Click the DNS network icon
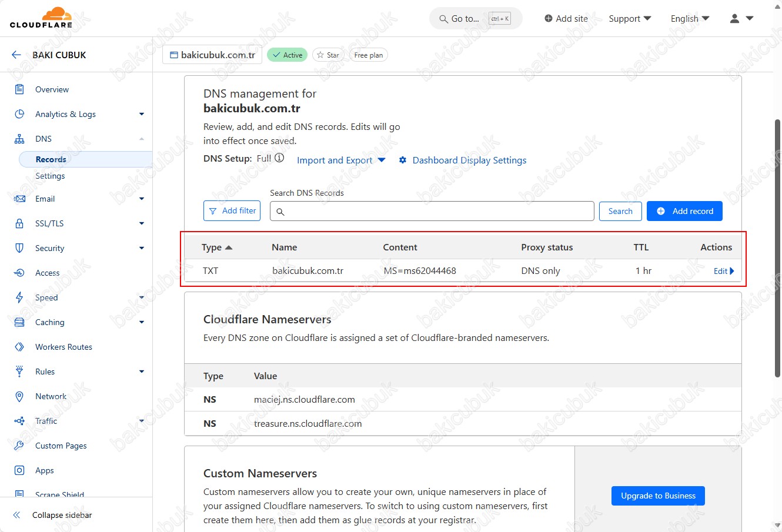Viewport: 782px width, 532px height. (19, 139)
